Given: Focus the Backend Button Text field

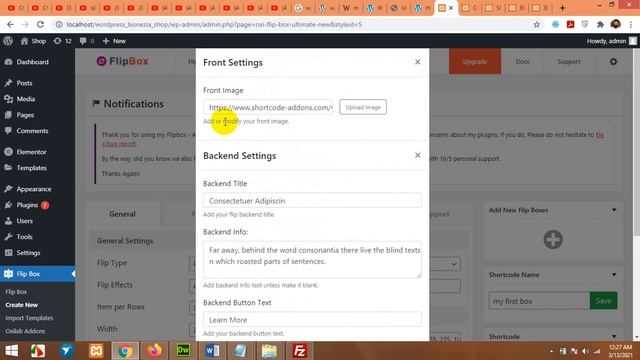Looking at the screenshot, I should point(312,320).
